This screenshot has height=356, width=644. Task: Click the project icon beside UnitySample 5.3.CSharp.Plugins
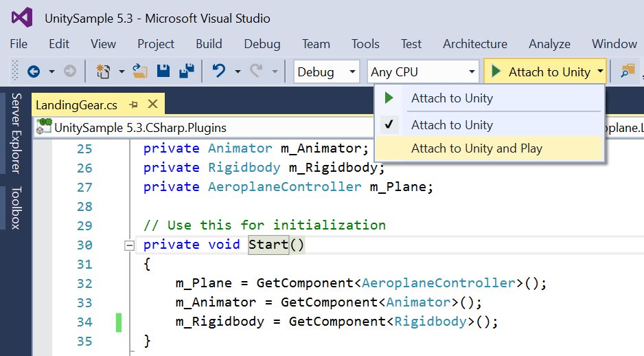point(44,126)
